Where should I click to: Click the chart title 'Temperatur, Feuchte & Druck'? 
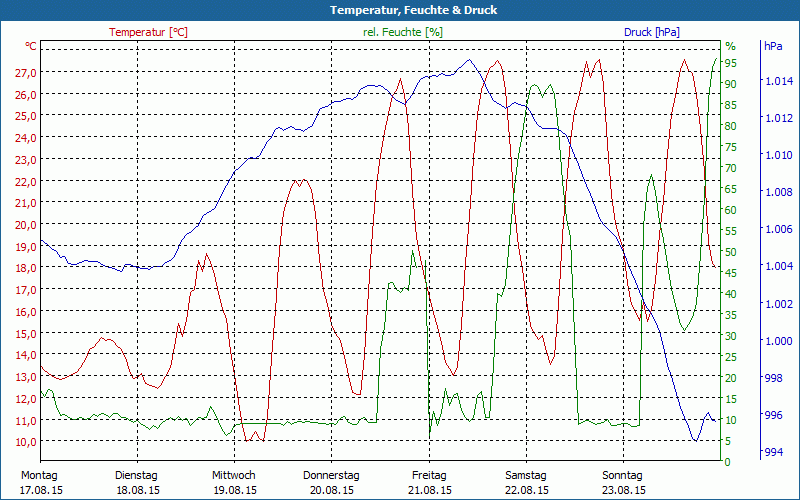point(413,10)
